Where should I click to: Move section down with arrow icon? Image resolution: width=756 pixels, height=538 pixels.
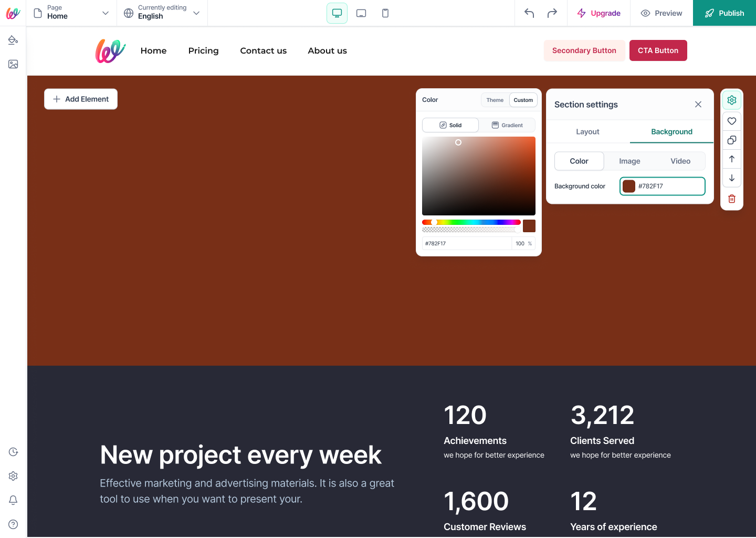[x=732, y=178]
